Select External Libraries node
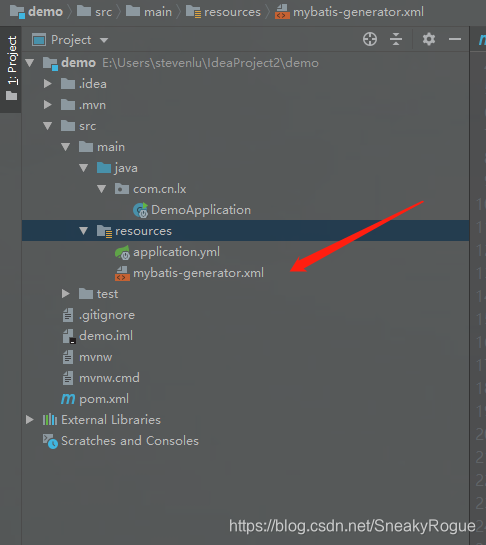This screenshot has height=545, width=486. 111,420
